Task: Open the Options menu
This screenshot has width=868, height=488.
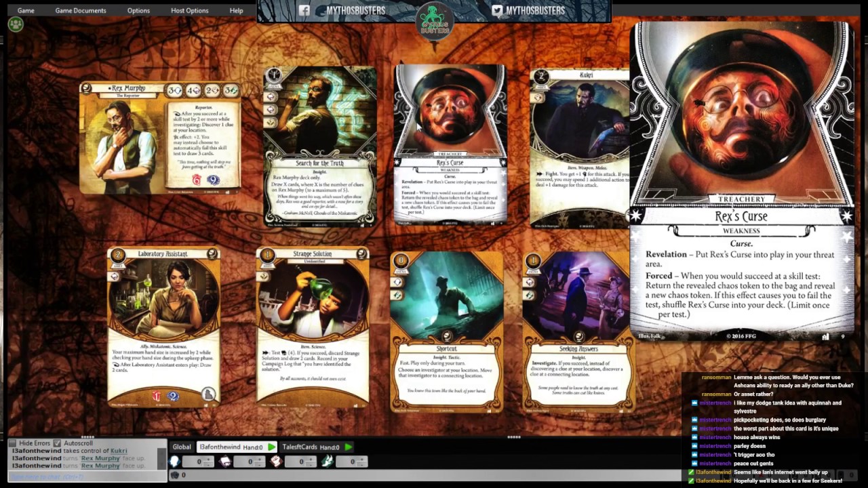Action: coord(138,10)
